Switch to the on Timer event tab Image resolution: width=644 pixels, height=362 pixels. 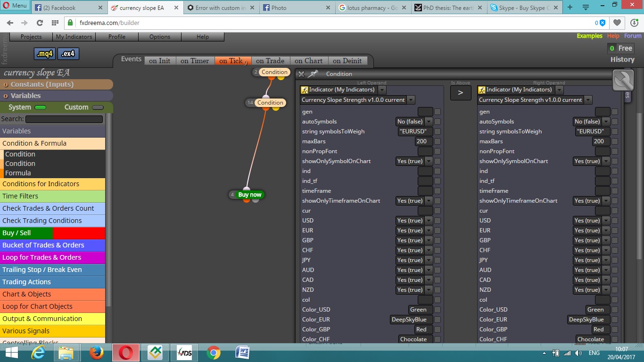(x=195, y=61)
